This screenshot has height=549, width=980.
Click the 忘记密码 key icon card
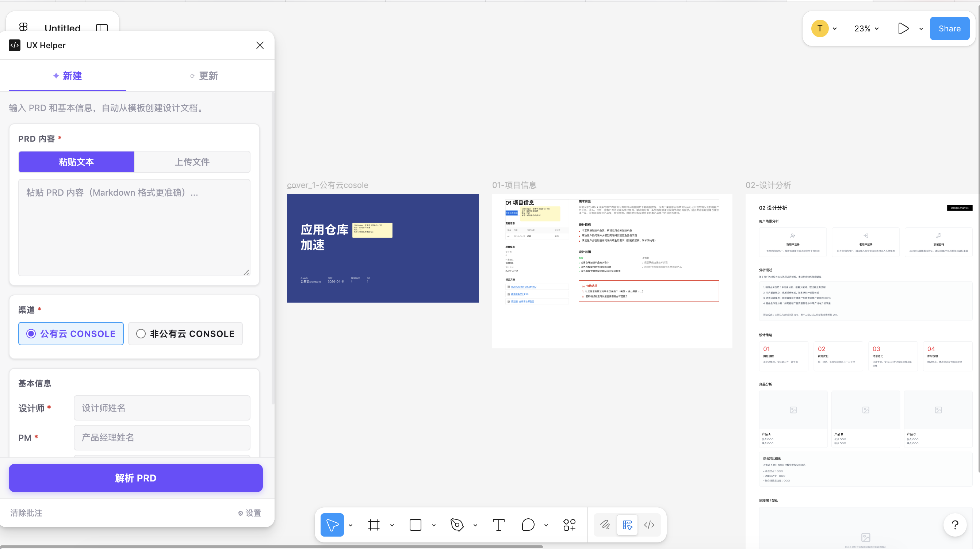tap(938, 242)
